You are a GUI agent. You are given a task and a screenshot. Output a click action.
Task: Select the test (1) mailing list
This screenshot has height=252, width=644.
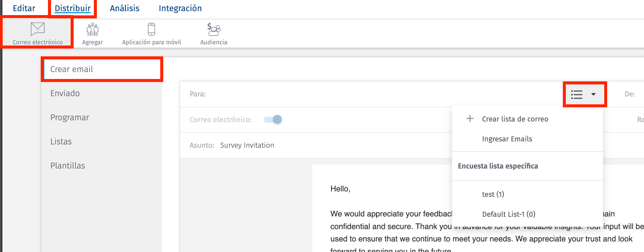493,194
